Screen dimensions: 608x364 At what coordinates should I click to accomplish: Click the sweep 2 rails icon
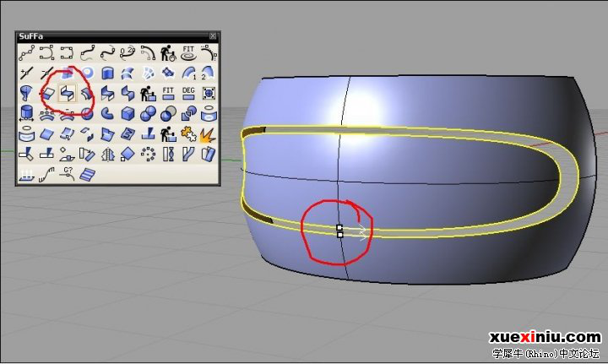[x=209, y=73]
